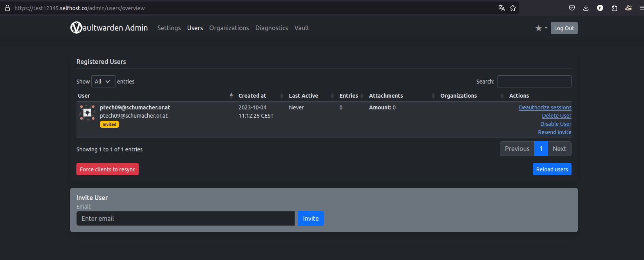Click the site security padlock icon
644x260 pixels.
coord(7,8)
